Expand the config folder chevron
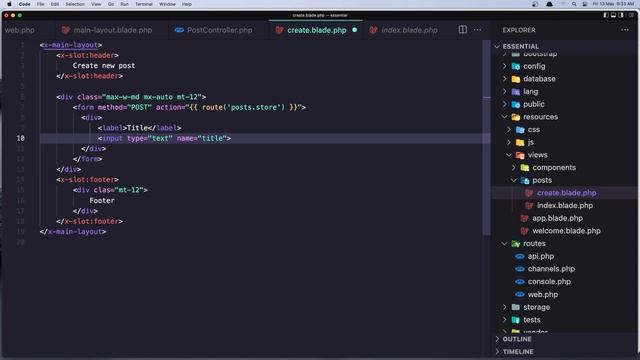 tap(504, 66)
